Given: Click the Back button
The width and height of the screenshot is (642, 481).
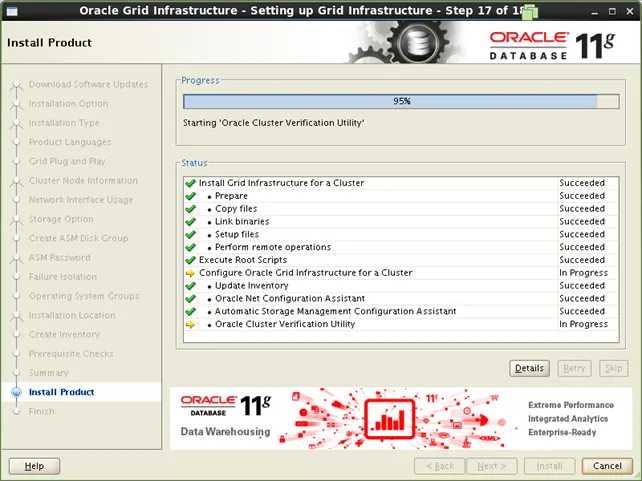Looking at the screenshot, I should 439,466.
